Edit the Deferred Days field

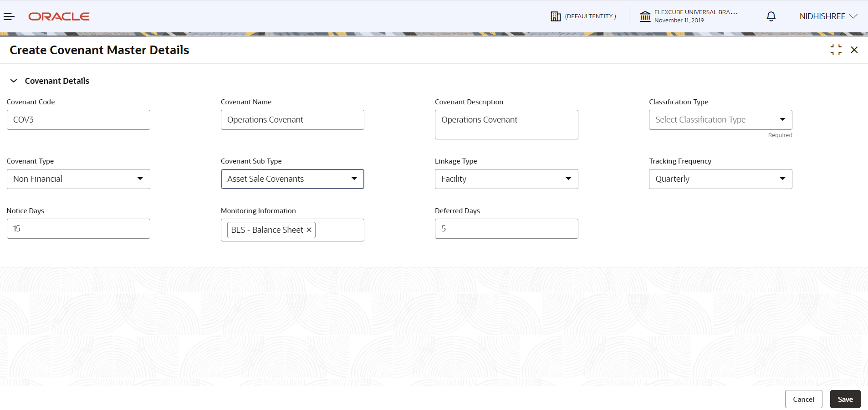[x=506, y=228]
